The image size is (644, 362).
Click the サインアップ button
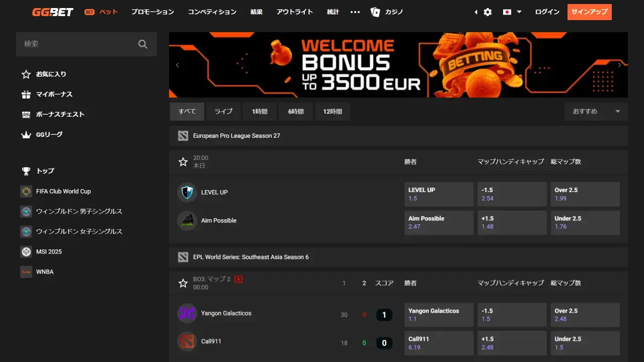point(590,12)
